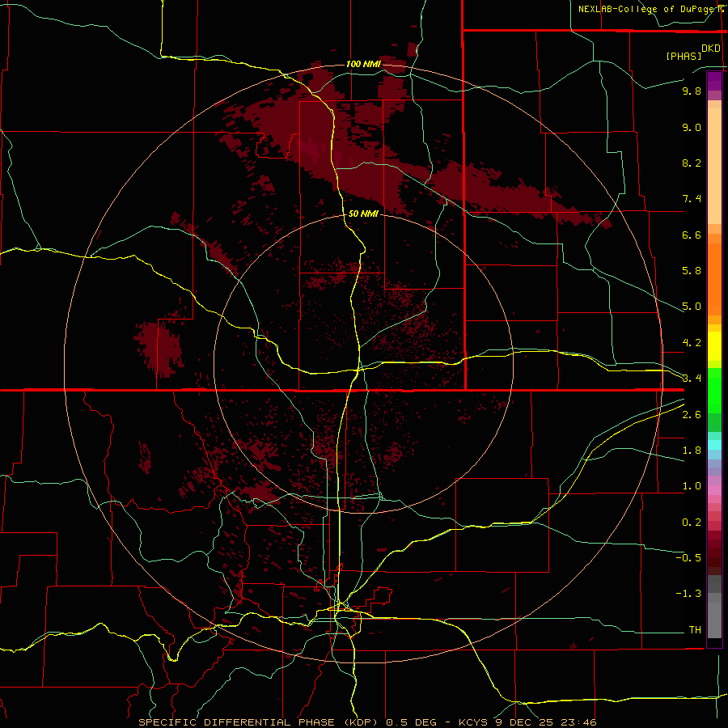Click the 3.4 scale value
Viewport: 728px width, 728px height.
tap(692, 379)
